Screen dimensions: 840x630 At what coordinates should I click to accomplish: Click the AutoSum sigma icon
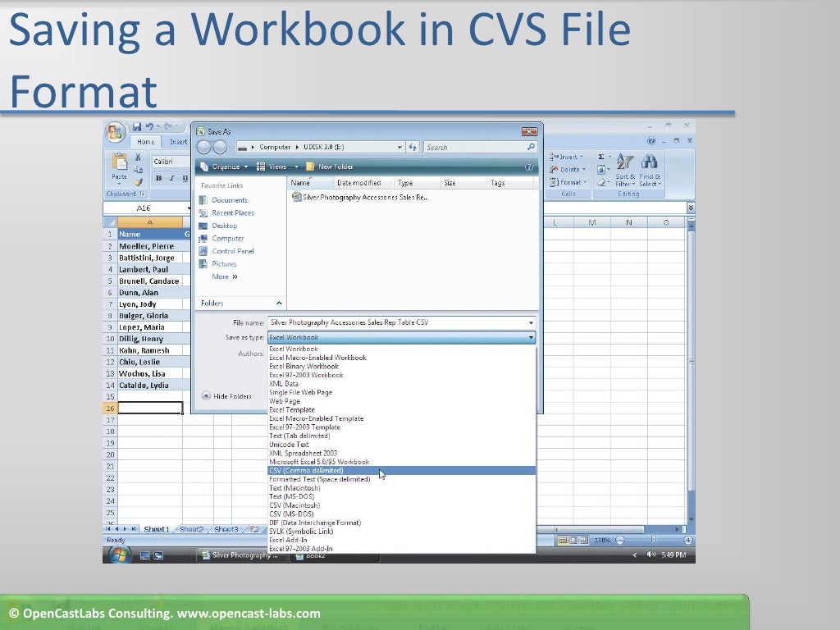click(x=601, y=157)
